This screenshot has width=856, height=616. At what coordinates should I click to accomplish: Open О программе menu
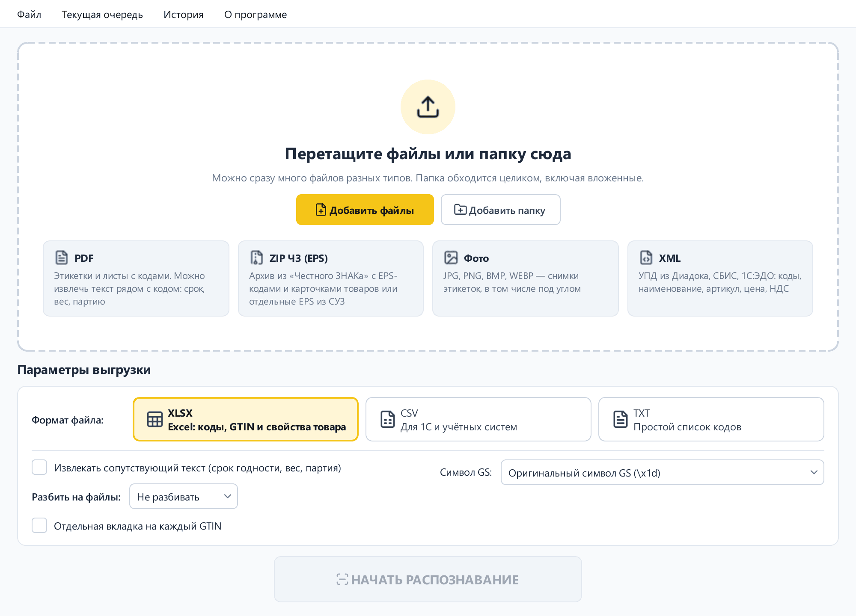click(x=256, y=14)
